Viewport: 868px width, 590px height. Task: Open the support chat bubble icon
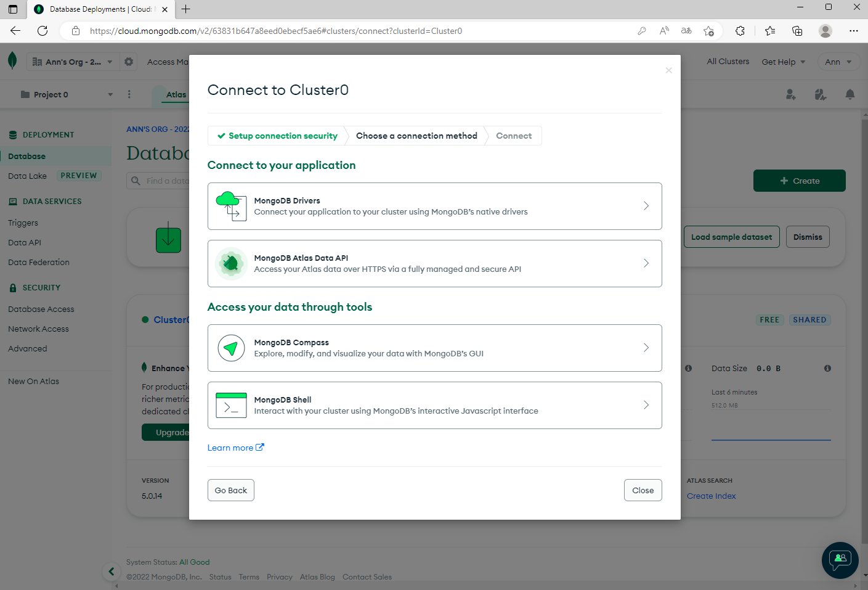840,560
